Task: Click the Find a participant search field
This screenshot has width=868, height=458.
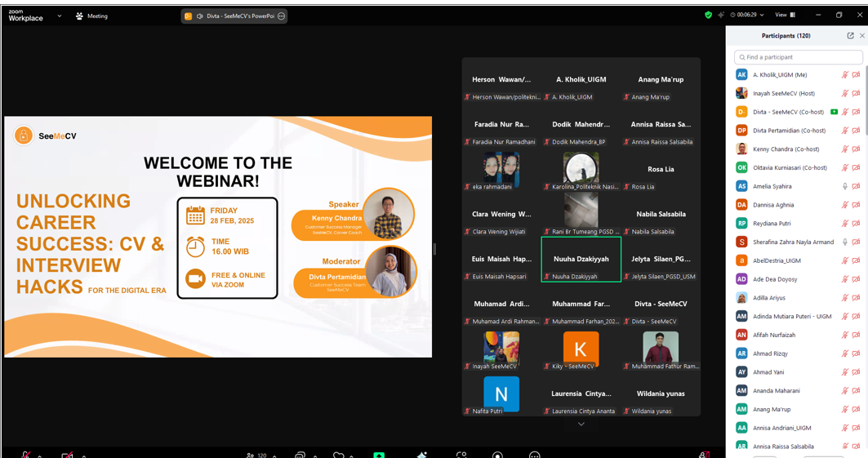Action: click(799, 57)
